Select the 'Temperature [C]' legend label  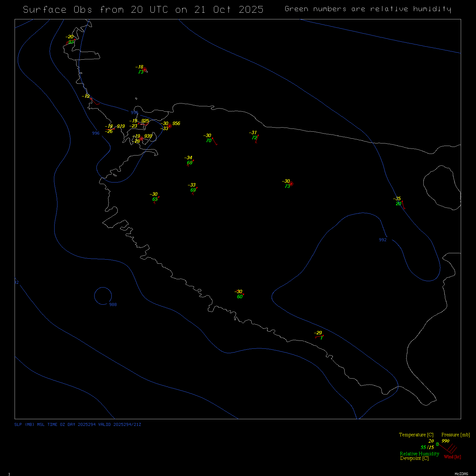tap(416, 435)
